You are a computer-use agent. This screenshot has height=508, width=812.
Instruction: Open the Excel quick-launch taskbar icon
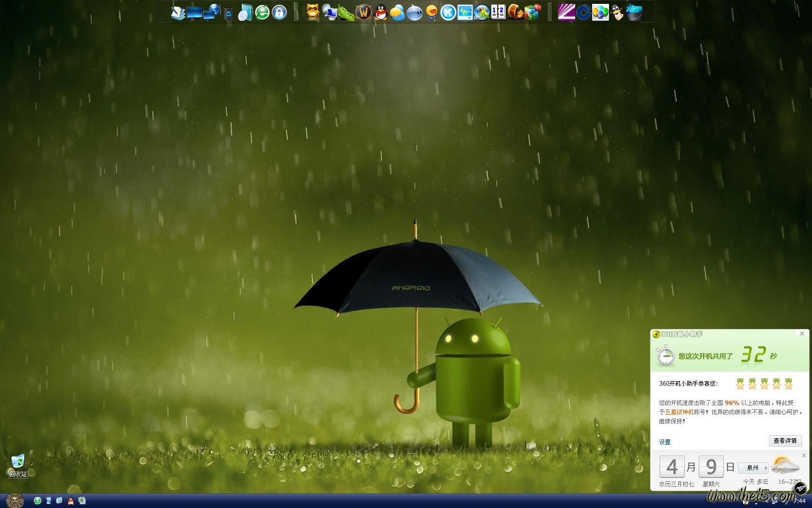(x=82, y=501)
